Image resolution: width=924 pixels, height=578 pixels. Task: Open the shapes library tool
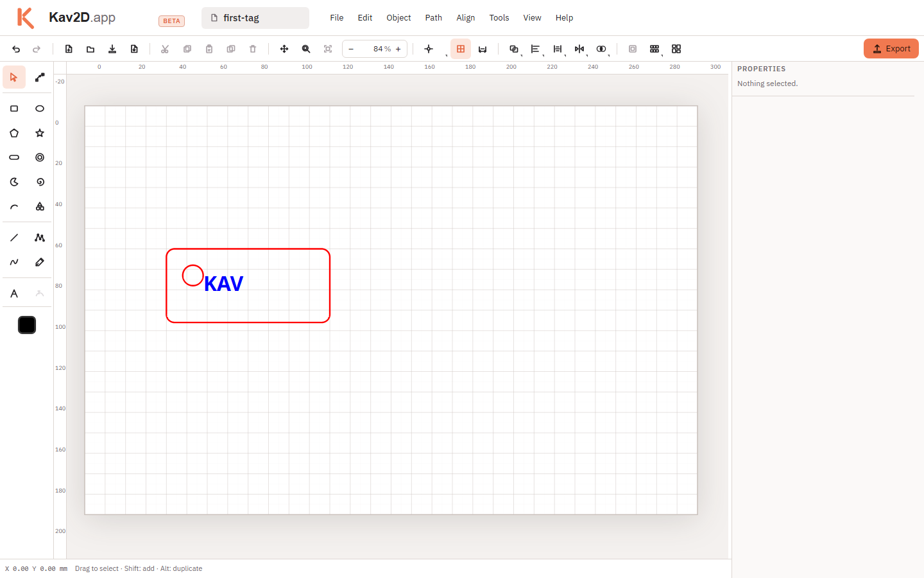tap(40, 206)
